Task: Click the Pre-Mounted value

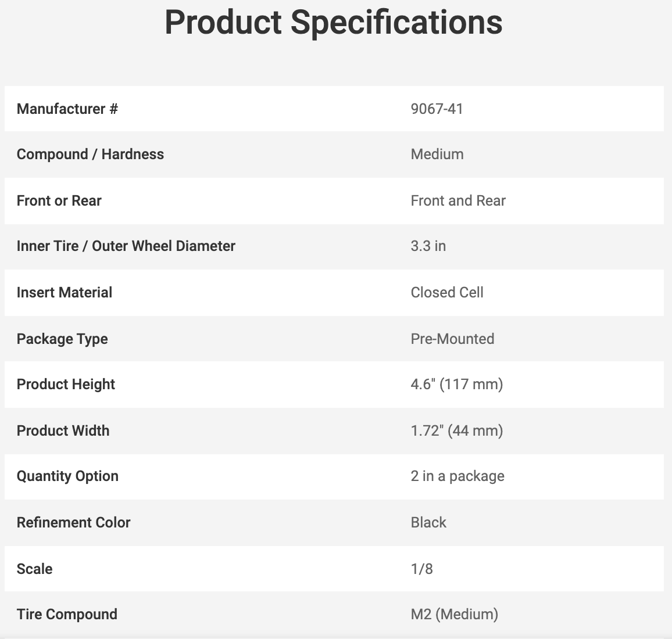Action: click(x=452, y=339)
